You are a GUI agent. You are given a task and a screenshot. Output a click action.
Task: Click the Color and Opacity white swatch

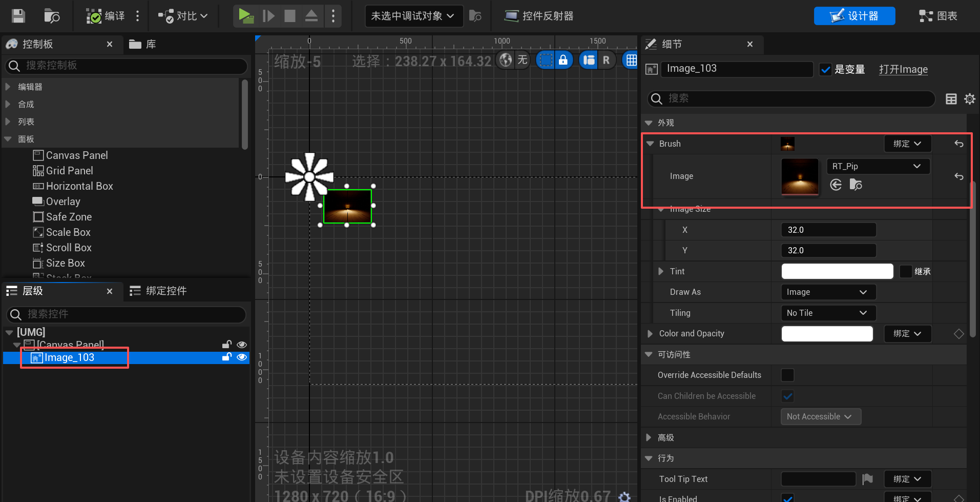pos(827,334)
